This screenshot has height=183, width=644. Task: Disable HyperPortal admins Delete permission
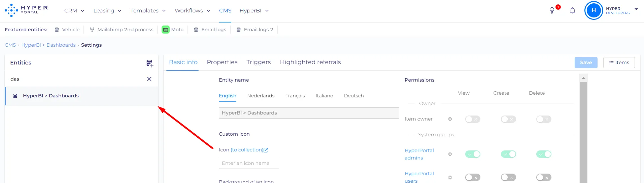click(544, 154)
